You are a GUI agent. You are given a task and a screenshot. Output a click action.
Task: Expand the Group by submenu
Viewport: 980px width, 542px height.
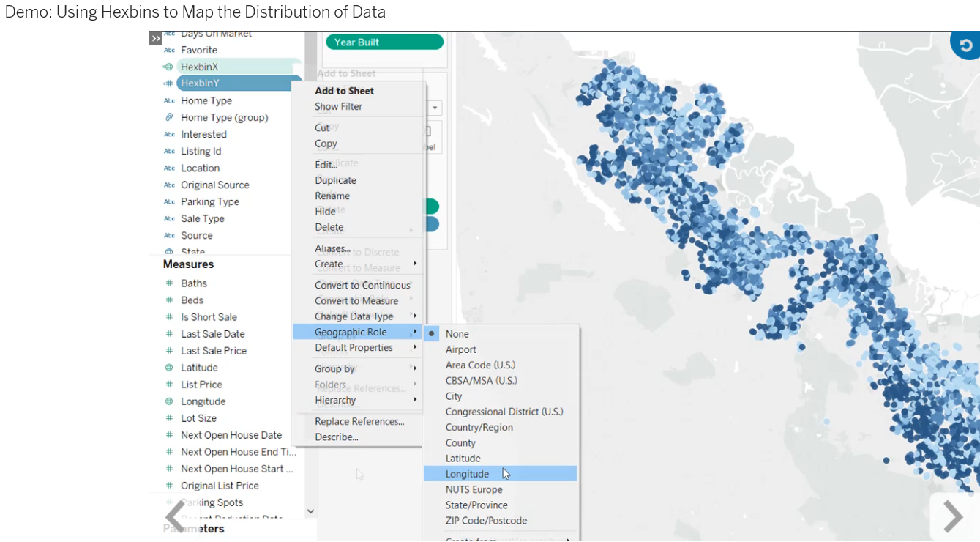click(x=357, y=368)
